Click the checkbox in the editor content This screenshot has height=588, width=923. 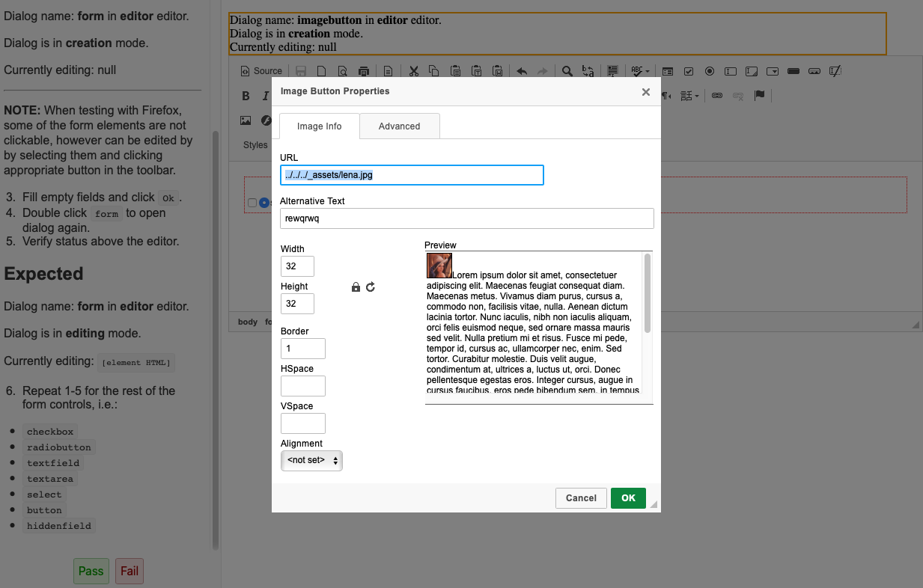[252, 203]
